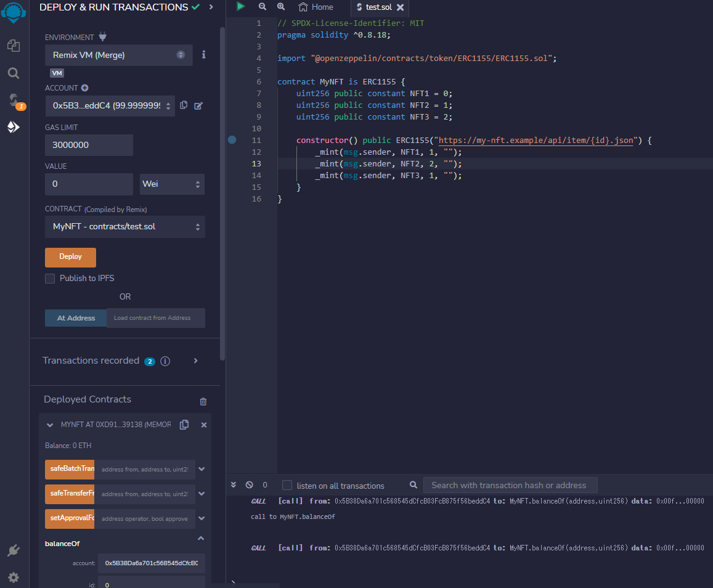The image size is (713, 588).
Task: Open the Plugin Manager
Action: (14, 549)
